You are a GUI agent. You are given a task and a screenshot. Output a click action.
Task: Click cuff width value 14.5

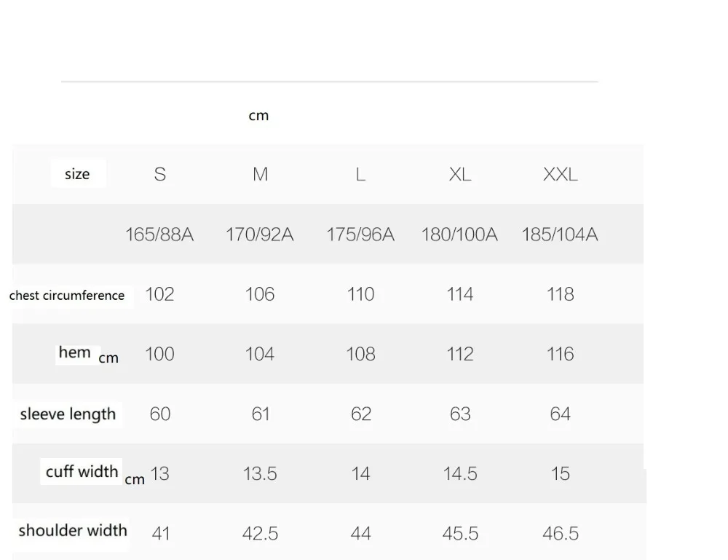(x=460, y=474)
